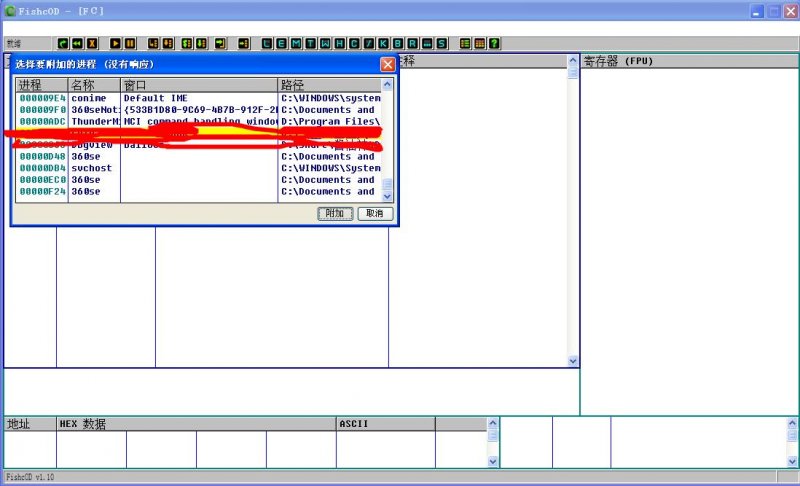The width and height of the screenshot is (800, 486).
Task: Open the Patches window (slash icon)
Action: click(x=368, y=43)
